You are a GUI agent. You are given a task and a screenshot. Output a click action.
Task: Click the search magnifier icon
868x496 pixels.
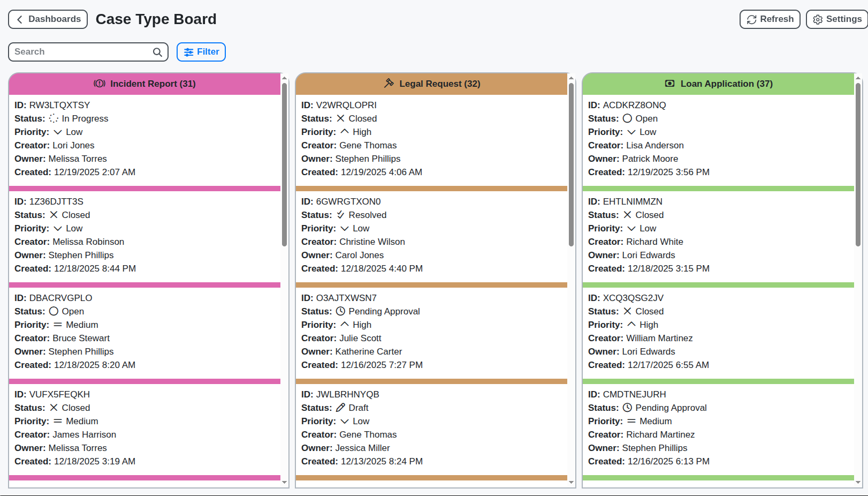pyautogui.click(x=157, y=52)
